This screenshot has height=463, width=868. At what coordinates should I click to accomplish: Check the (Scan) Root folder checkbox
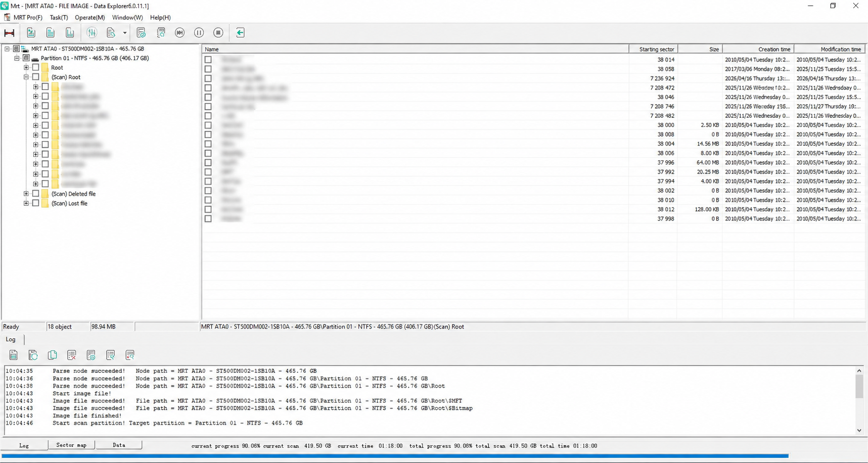36,77
